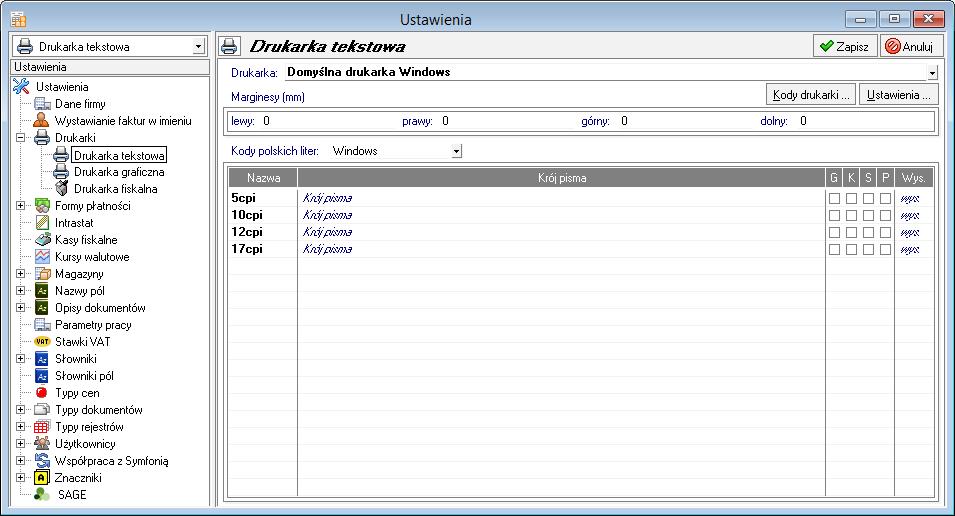Click the wys. link for 17cpi

tap(910, 250)
